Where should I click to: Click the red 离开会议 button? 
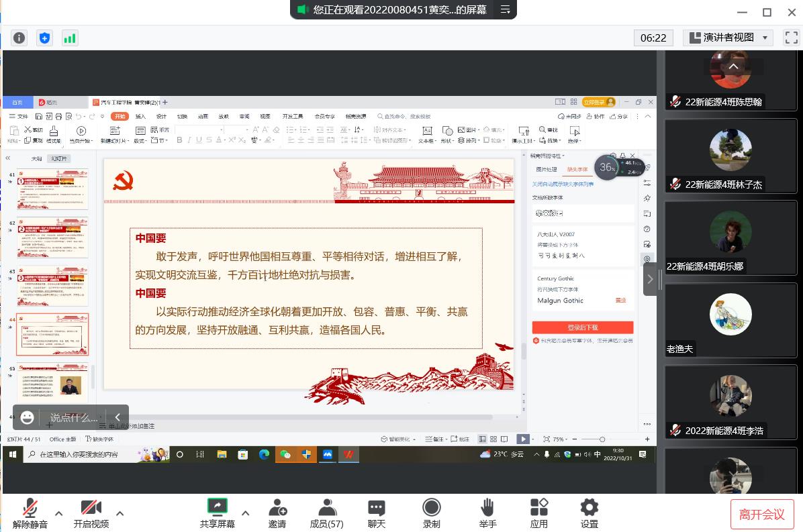[x=762, y=515]
